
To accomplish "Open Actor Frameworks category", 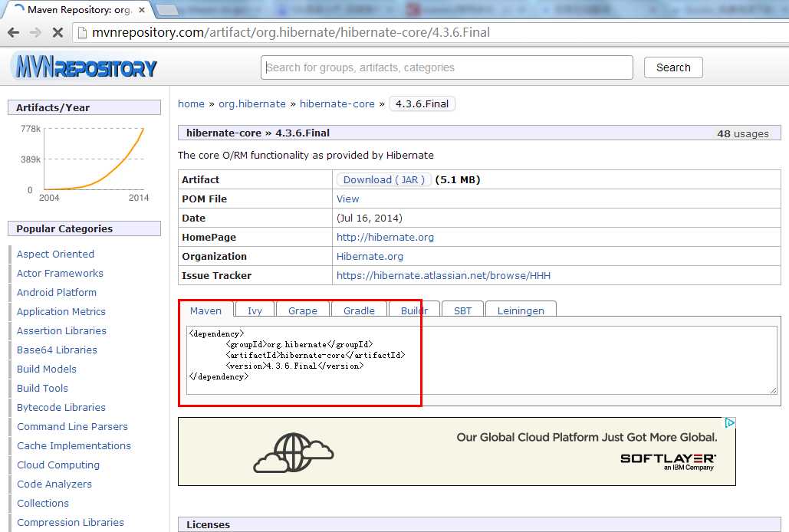I will pyautogui.click(x=60, y=273).
